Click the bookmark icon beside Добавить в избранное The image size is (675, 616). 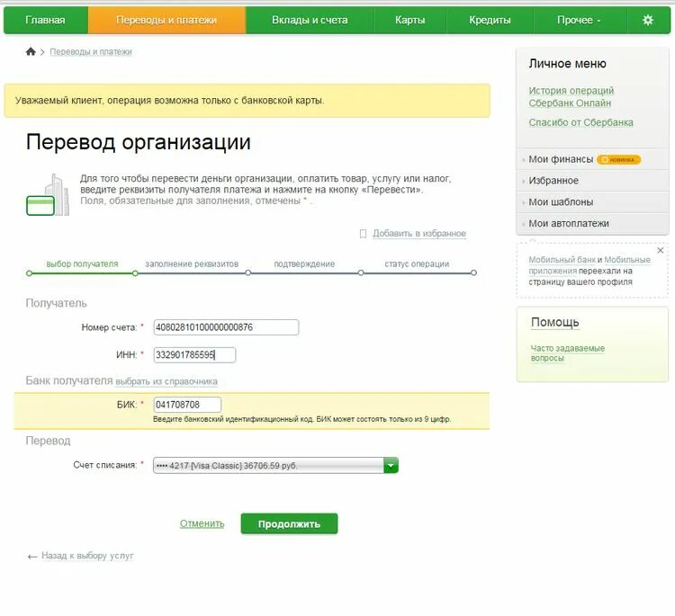tap(363, 234)
